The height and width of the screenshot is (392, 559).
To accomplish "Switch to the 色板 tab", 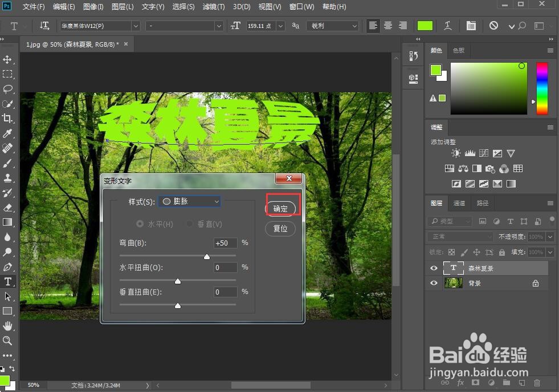I will pos(459,50).
